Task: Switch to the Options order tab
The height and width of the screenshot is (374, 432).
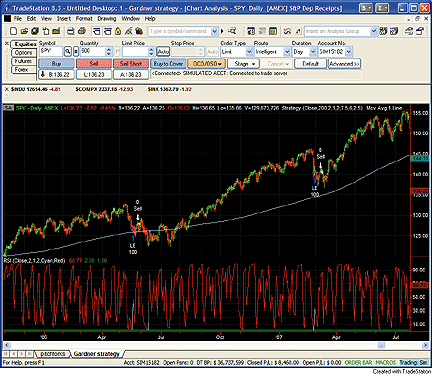Action: coord(23,53)
